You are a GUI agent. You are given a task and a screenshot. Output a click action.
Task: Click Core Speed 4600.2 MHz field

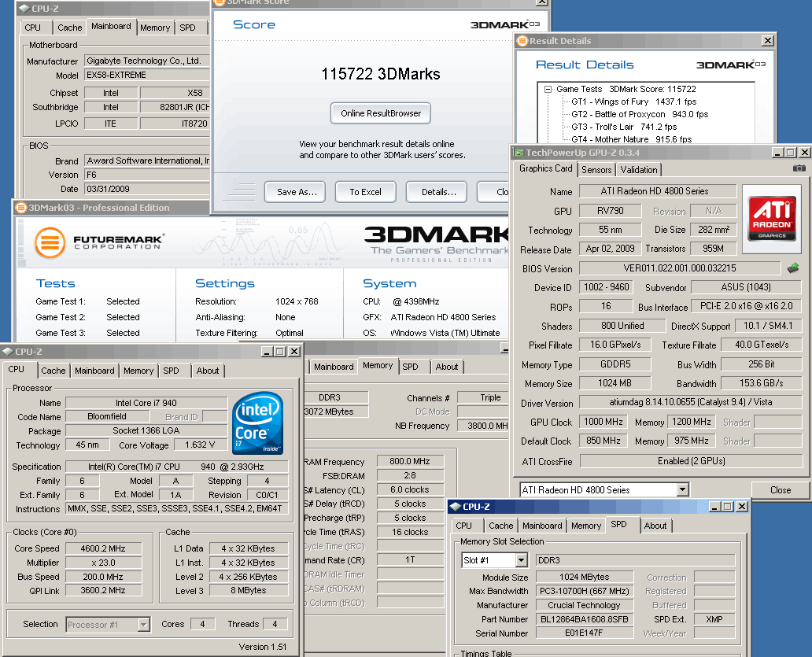point(103,548)
